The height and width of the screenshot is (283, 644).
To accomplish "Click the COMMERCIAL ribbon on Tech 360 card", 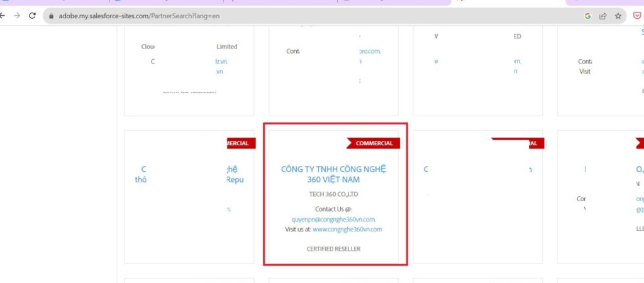I will click(x=373, y=143).
